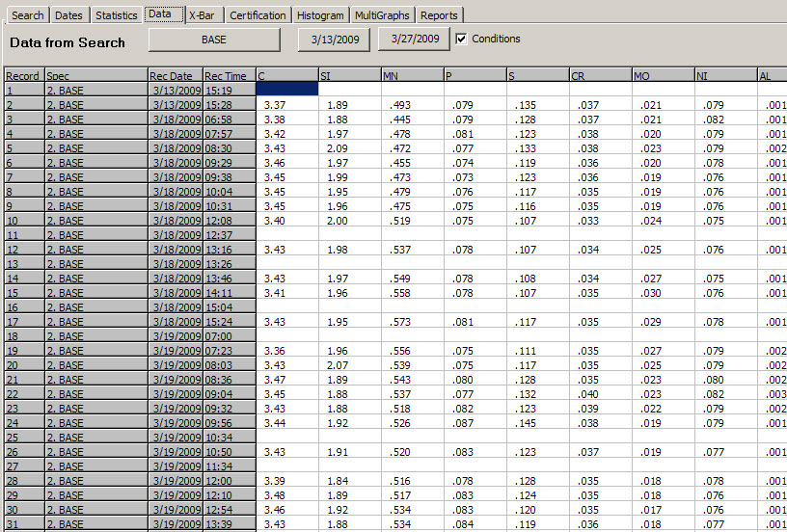Switch to the MultiGraphs tab
The image size is (787, 532).
(382, 15)
